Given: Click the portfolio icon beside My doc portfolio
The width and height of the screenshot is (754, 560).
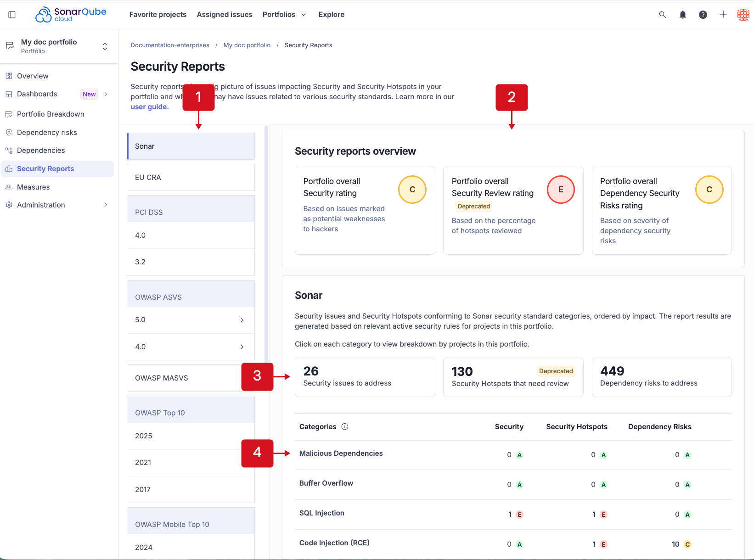Looking at the screenshot, I should coord(10,46).
